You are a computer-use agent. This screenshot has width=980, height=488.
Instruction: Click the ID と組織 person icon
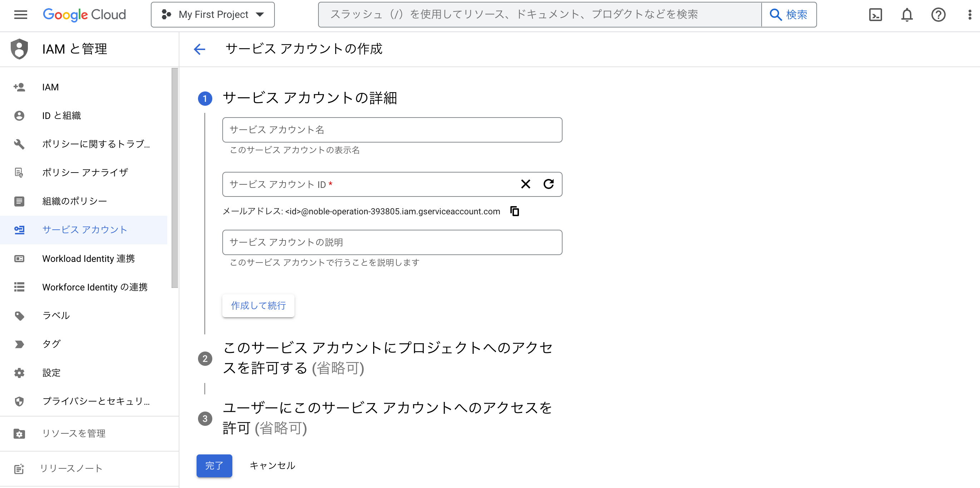(19, 116)
